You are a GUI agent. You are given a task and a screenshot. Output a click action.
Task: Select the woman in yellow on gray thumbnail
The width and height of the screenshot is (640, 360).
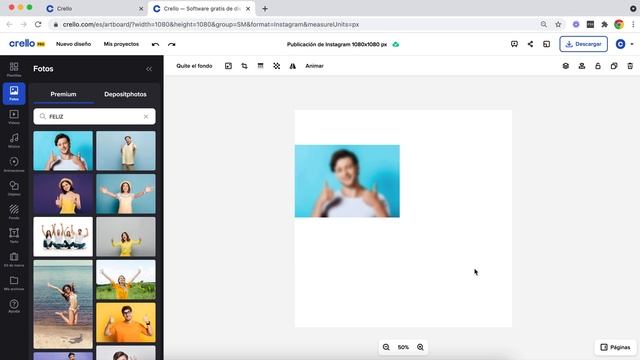point(126,237)
